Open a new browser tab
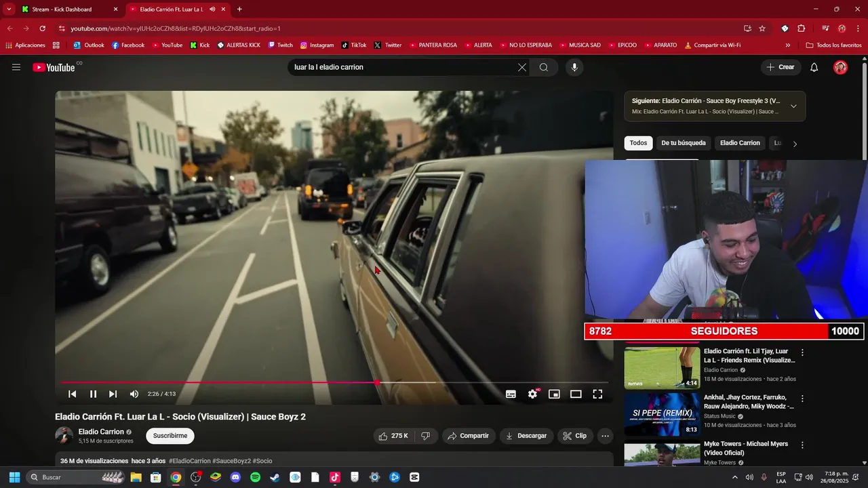Screen dimensions: 868x488 coord(239,9)
